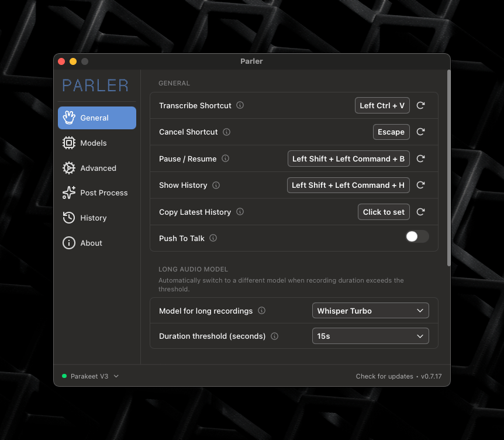Click the 'Click to set' shortcut button
The image size is (504, 440).
(x=384, y=212)
